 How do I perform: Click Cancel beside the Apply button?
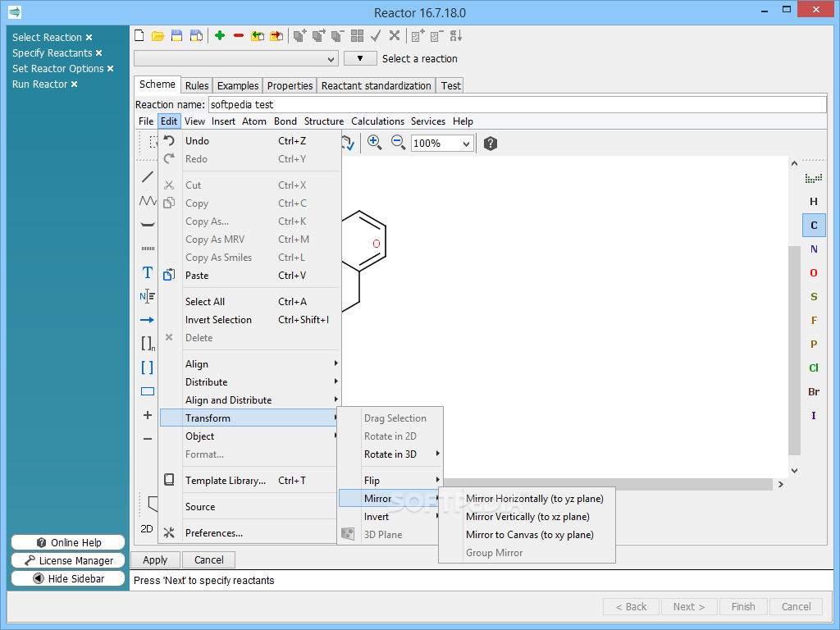209,559
